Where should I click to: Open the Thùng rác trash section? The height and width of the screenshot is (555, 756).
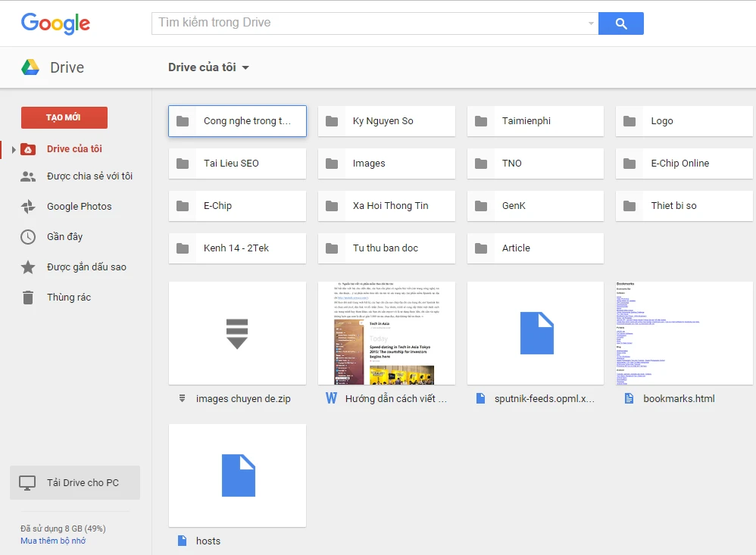(x=68, y=298)
